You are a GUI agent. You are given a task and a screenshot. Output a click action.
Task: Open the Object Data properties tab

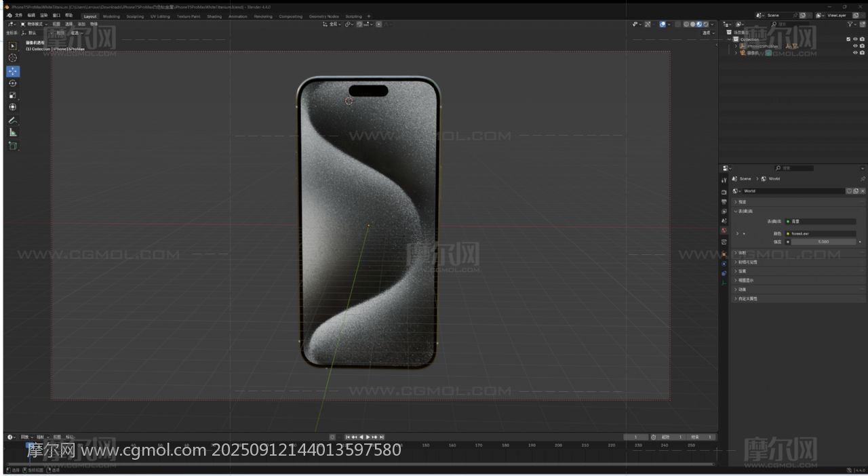(x=724, y=282)
